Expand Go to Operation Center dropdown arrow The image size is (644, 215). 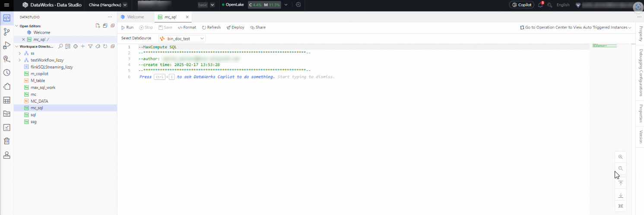pos(630,28)
